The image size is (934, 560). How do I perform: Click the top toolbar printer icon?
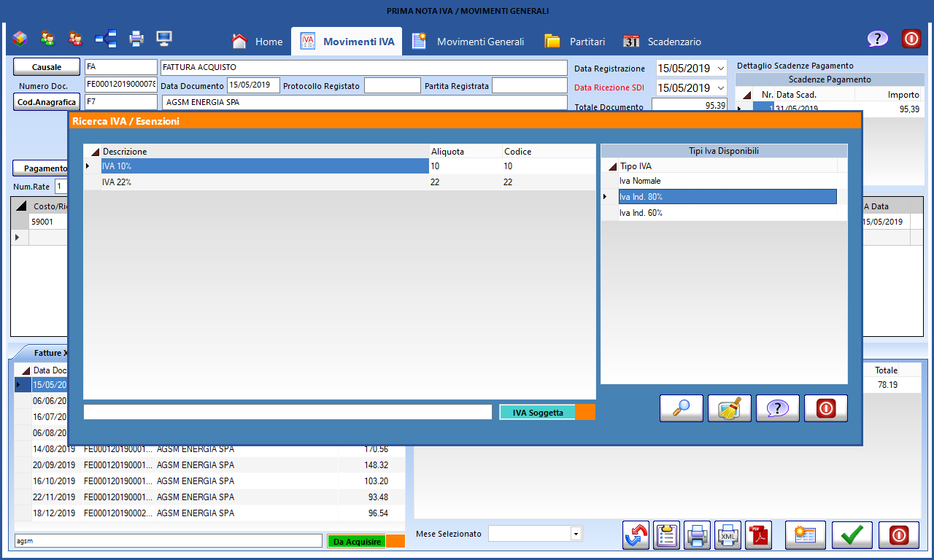[136, 38]
